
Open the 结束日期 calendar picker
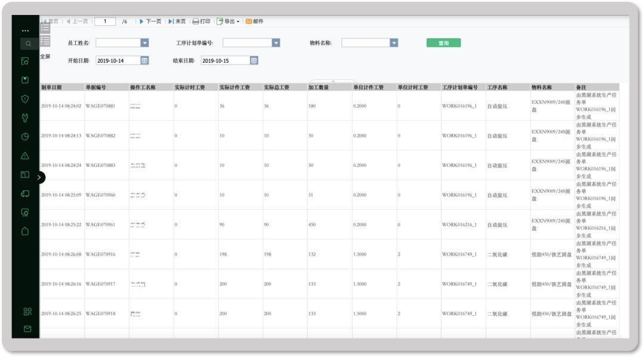[254, 60]
